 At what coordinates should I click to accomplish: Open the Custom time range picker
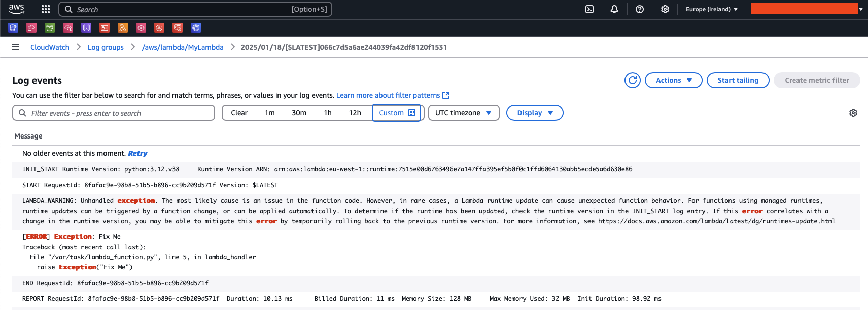397,113
